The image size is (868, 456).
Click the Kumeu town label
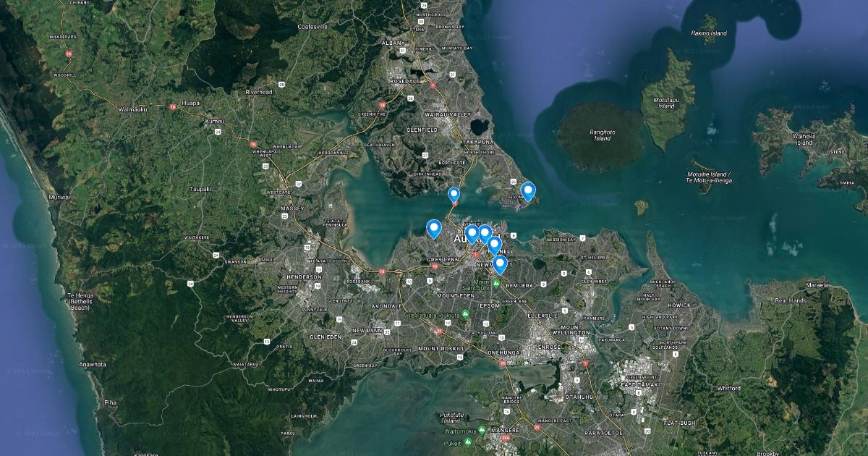pyautogui.click(x=216, y=122)
